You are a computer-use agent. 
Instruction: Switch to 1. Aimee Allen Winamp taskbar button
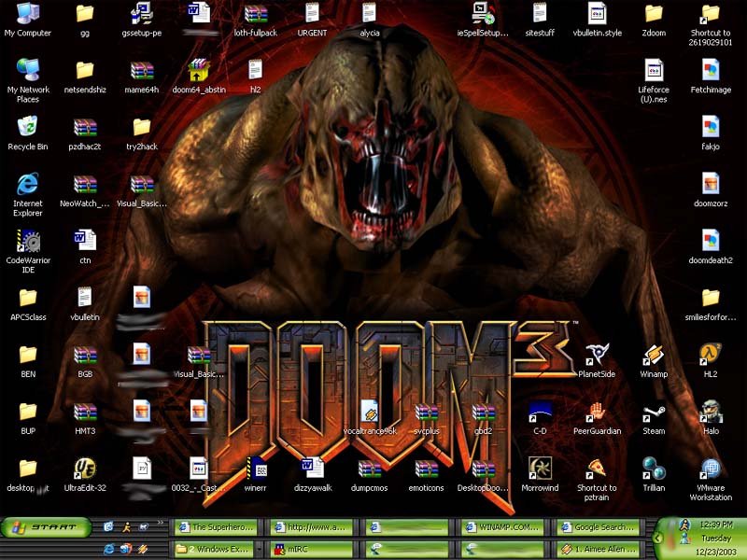pyautogui.click(x=598, y=549)
